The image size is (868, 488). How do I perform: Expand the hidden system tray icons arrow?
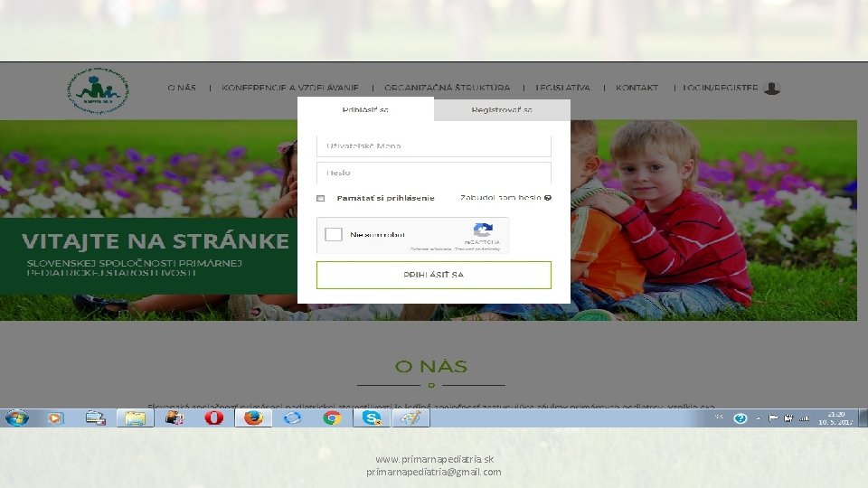[x=759, y=418]
